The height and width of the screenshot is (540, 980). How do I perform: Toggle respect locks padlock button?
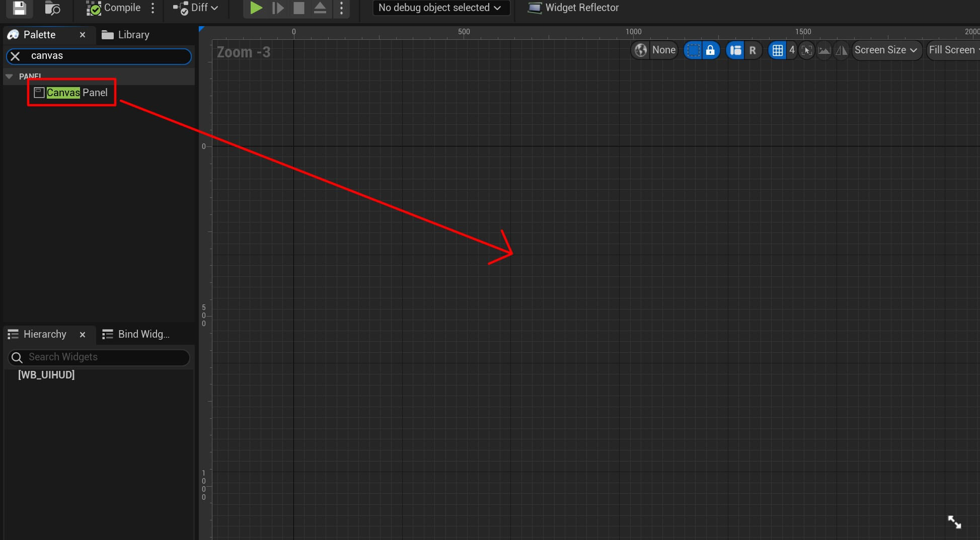click(x=710, y=50)
